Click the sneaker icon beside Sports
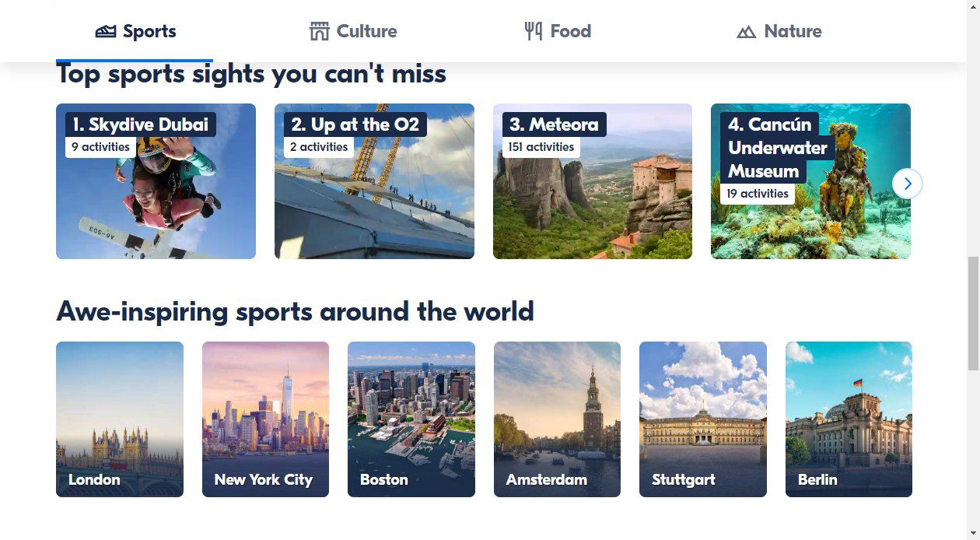This screenshot has height=540, width=980. click(106, 32)
